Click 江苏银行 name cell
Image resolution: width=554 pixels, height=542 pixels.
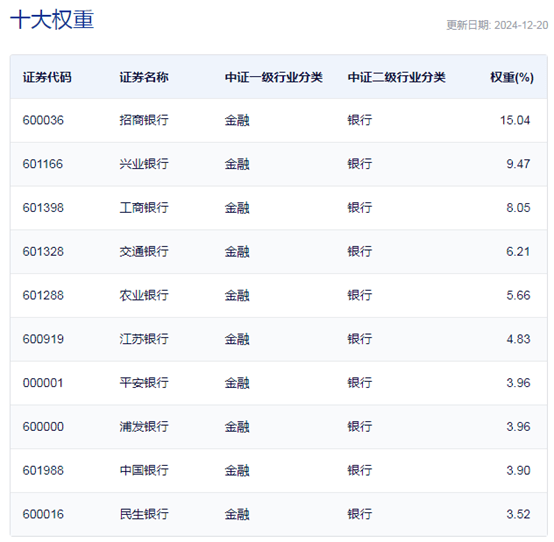coord(144,339)
